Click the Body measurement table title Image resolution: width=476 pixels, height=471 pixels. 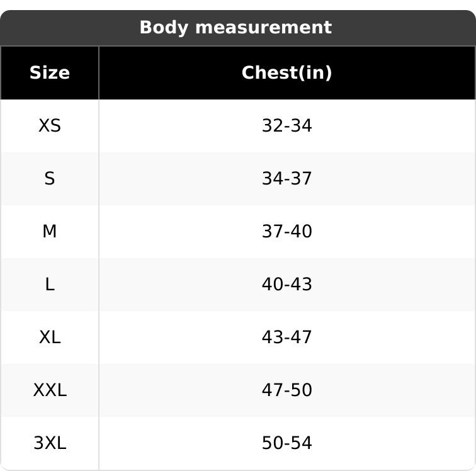click(235, 28)
